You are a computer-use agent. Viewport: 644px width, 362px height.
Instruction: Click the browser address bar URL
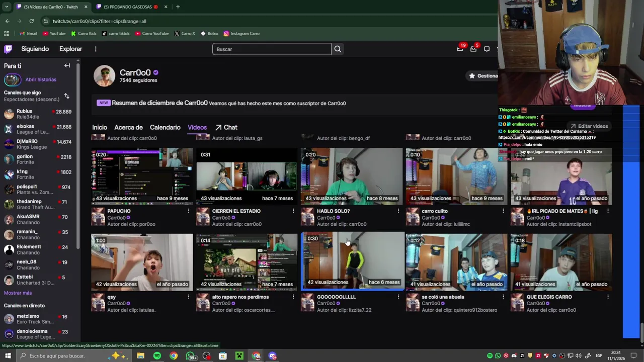click(x=99, y=21)
